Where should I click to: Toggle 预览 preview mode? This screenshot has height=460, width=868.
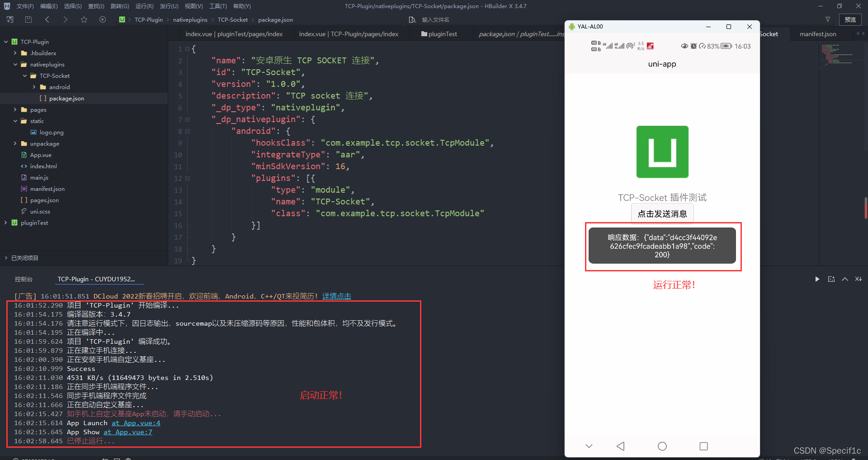[850, 19]
